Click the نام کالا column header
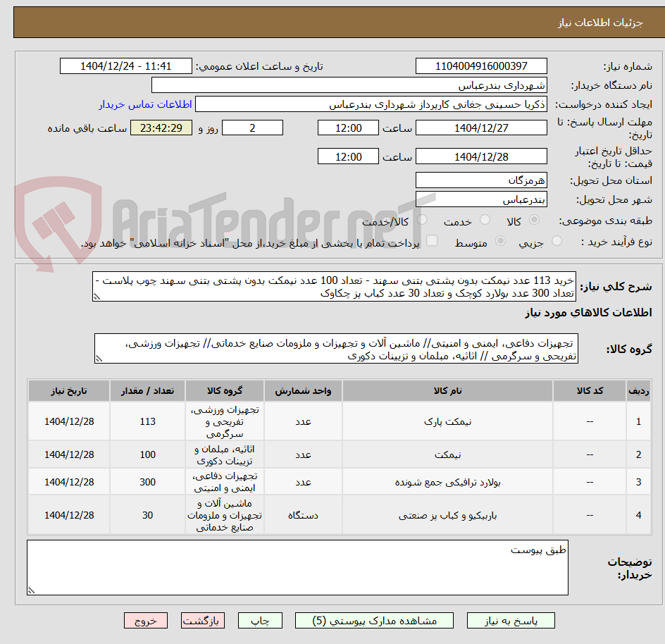This screenshot has width=665, height=644. (447, 391)
